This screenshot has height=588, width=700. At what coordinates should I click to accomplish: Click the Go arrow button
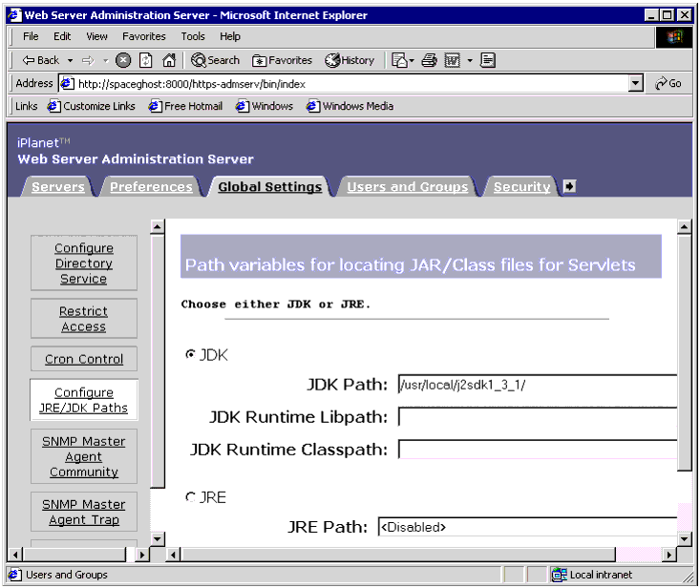tap(668, 83)
